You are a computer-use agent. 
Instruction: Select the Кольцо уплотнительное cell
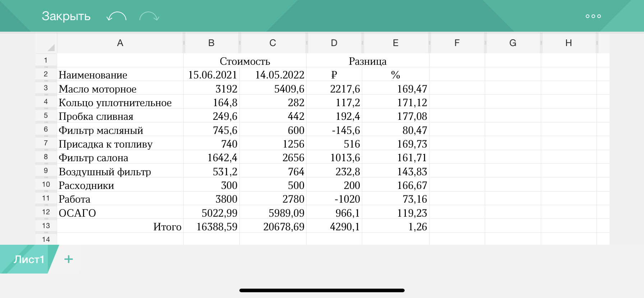point(120,102)
